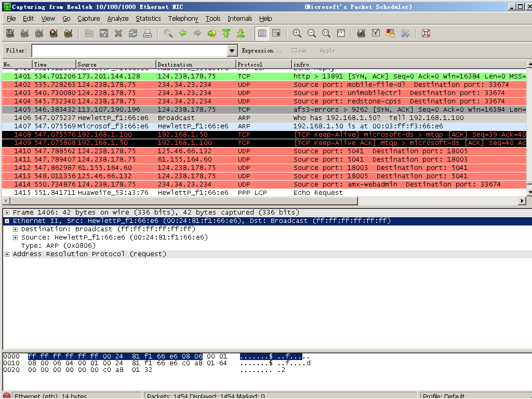Find a packet magnifier icon

168,33
